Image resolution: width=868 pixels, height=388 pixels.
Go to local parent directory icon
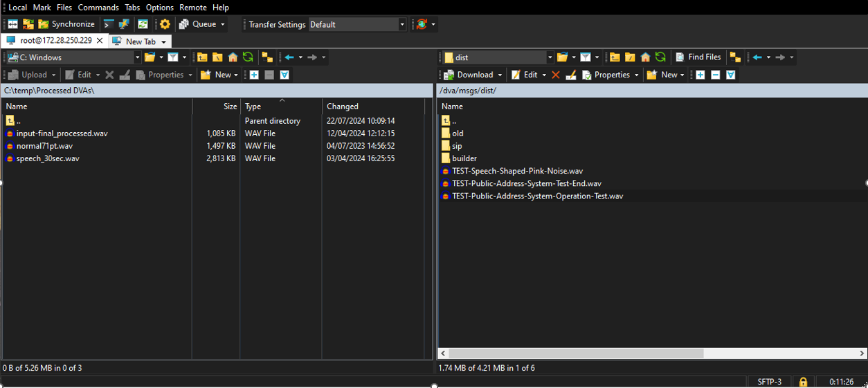[x=202, y=57]
